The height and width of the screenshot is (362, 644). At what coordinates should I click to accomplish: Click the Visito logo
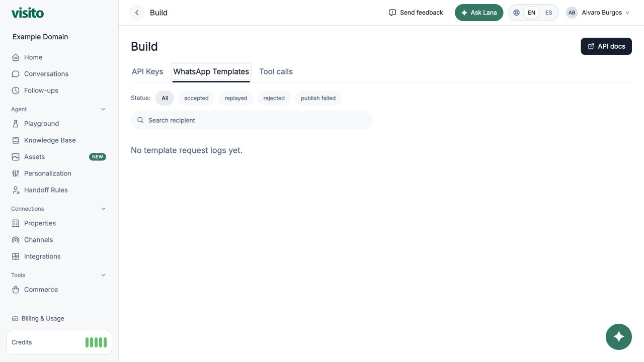pyautogui.click(x=27, y=13)
